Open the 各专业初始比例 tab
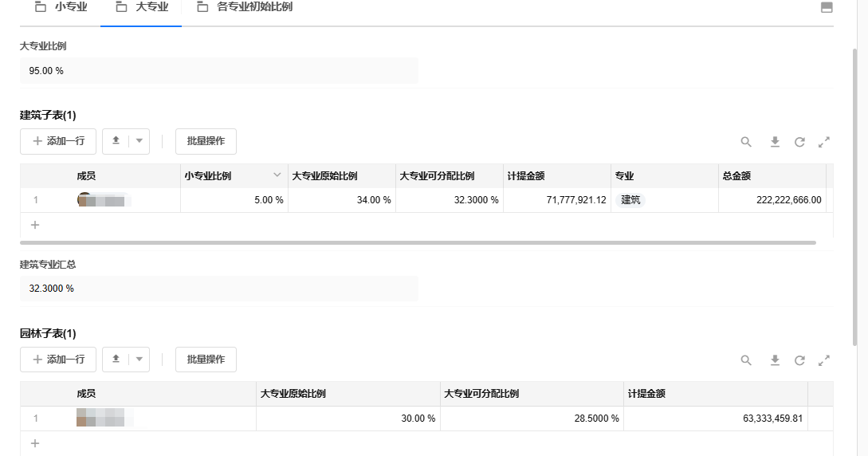The image size is (868, 456). (245, 7)
